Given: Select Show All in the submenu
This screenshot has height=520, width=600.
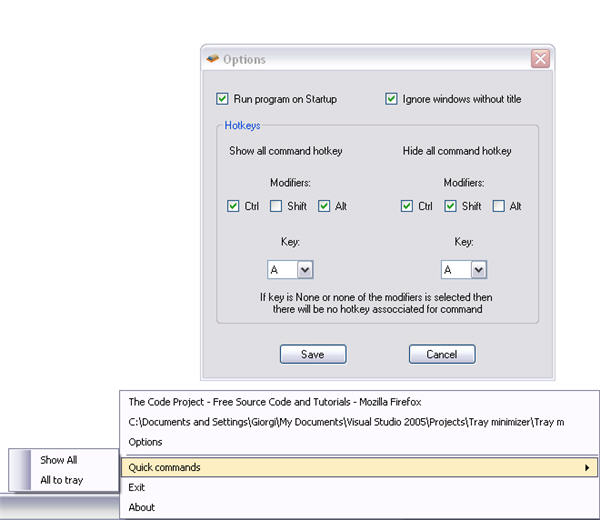Looking at the screenshot, I should click(x=64, y=460).
